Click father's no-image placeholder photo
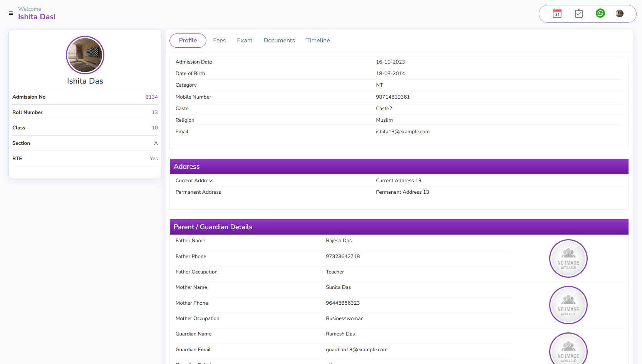 pyautogui.click(x=568, y=258)
